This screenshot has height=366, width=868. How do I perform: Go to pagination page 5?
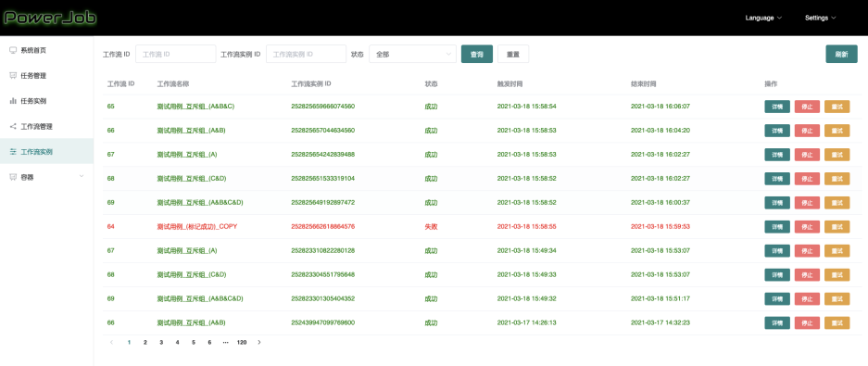[194, 343]
